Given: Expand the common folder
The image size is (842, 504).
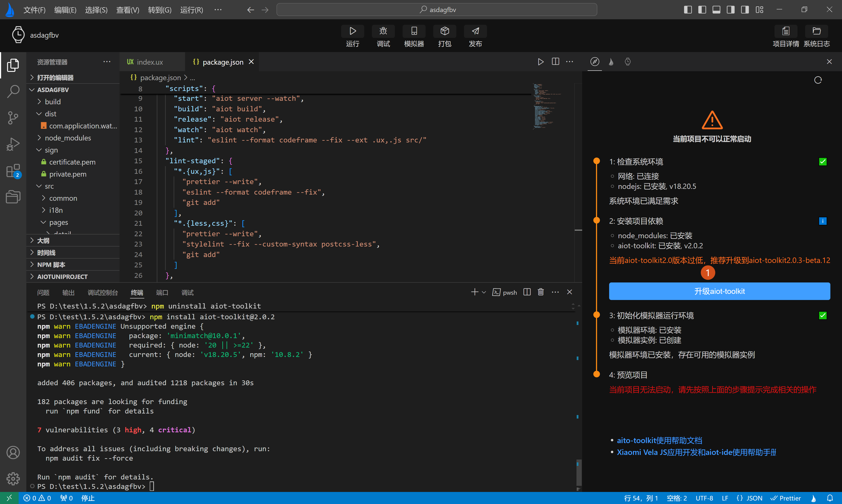Looking at the screenshot, I should coord(73,198).
